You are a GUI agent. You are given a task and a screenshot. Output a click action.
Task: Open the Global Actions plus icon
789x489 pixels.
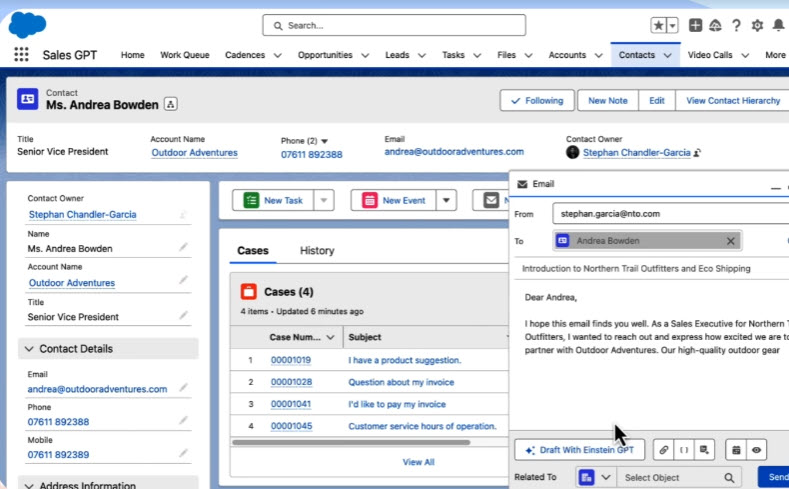695,25
